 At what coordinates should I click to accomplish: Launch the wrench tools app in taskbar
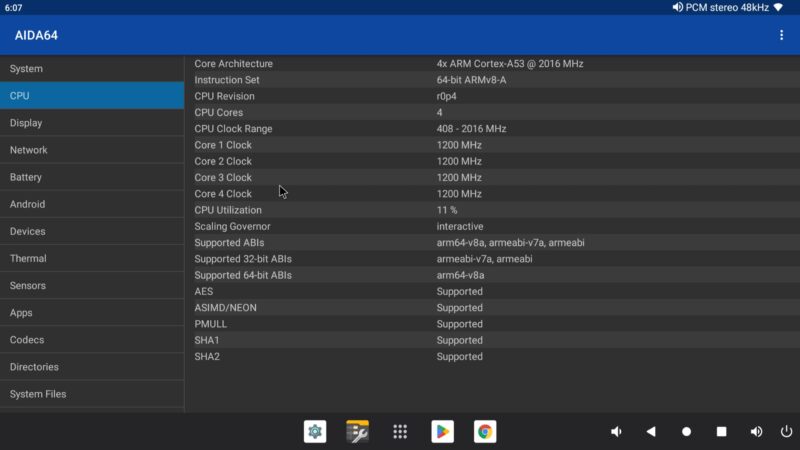pos(357,432)
